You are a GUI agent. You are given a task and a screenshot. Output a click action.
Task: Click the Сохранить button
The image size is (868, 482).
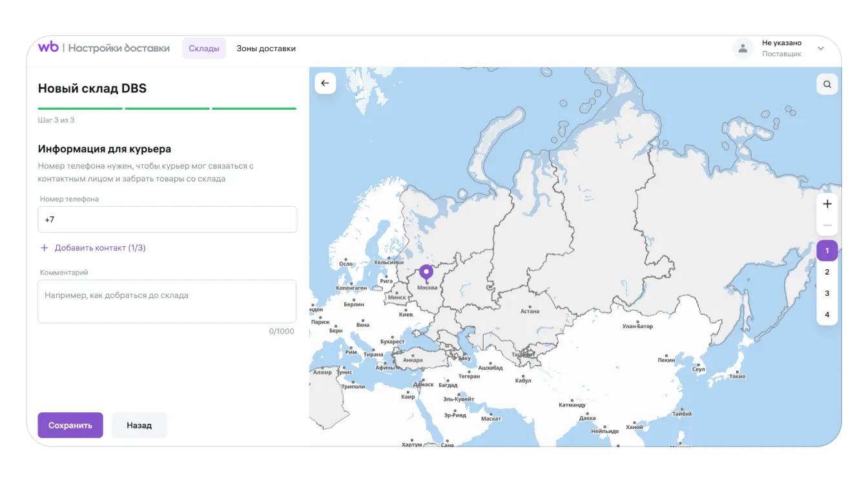(70, 425)
